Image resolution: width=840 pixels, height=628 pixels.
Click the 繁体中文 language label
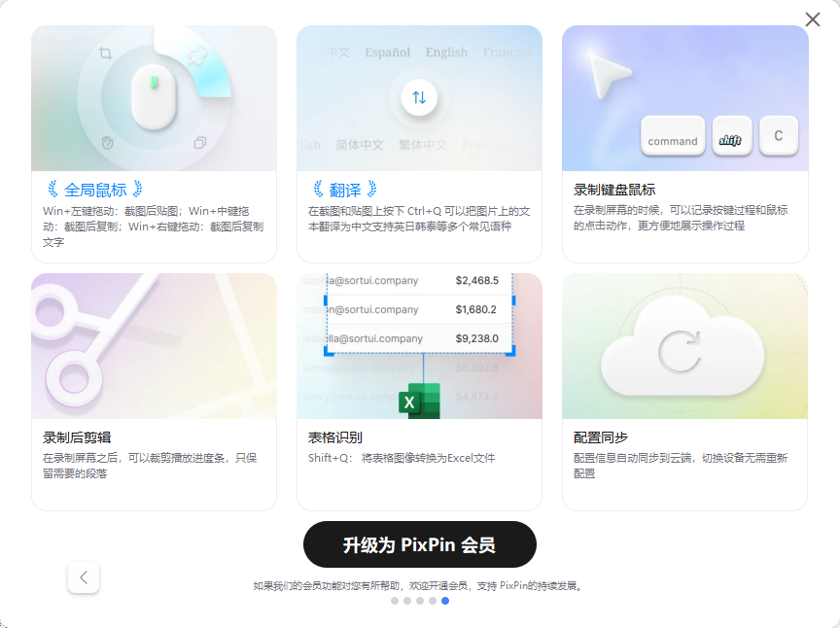coord(423,145)
